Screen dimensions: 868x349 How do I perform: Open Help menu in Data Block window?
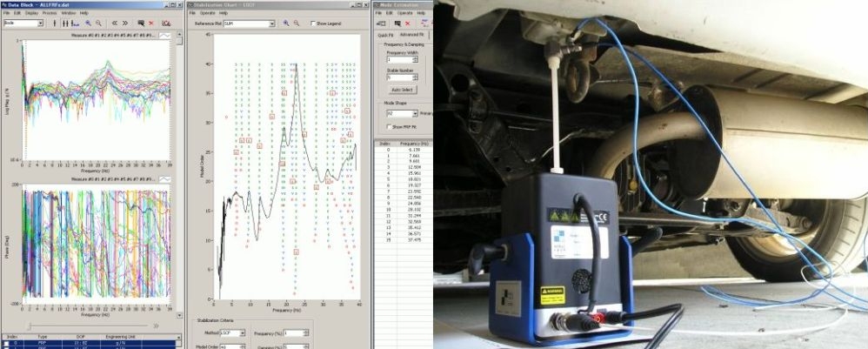click(84, 13)
